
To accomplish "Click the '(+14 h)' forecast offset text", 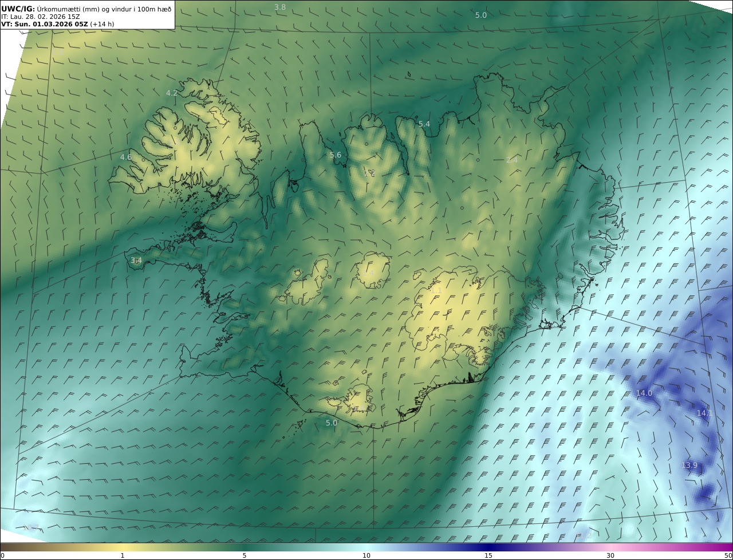I will [103, 25].
